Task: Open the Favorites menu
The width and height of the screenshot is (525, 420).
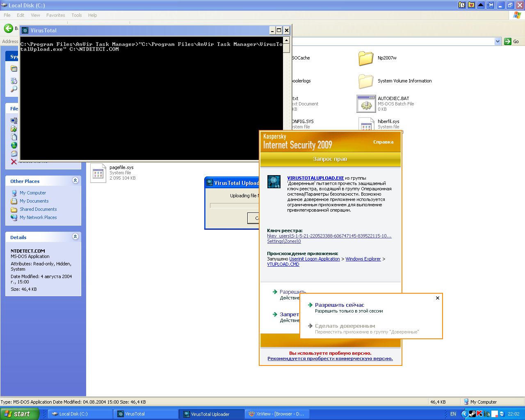Action: point(56,15)
